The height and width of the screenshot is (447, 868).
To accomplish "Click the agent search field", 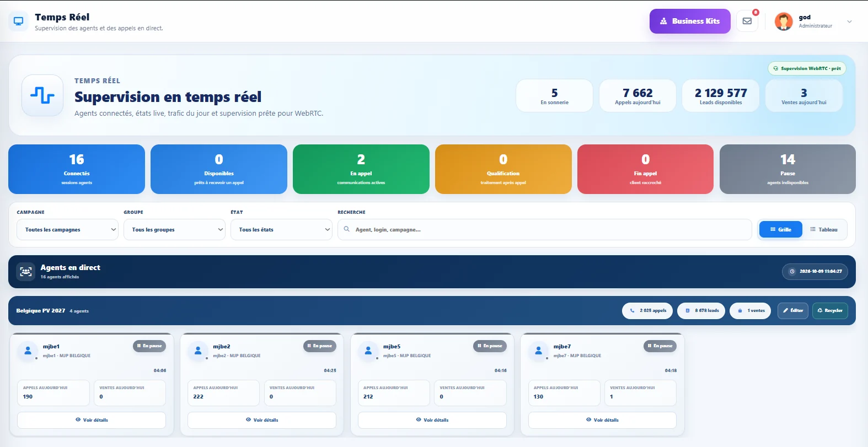I will point(545,230).
